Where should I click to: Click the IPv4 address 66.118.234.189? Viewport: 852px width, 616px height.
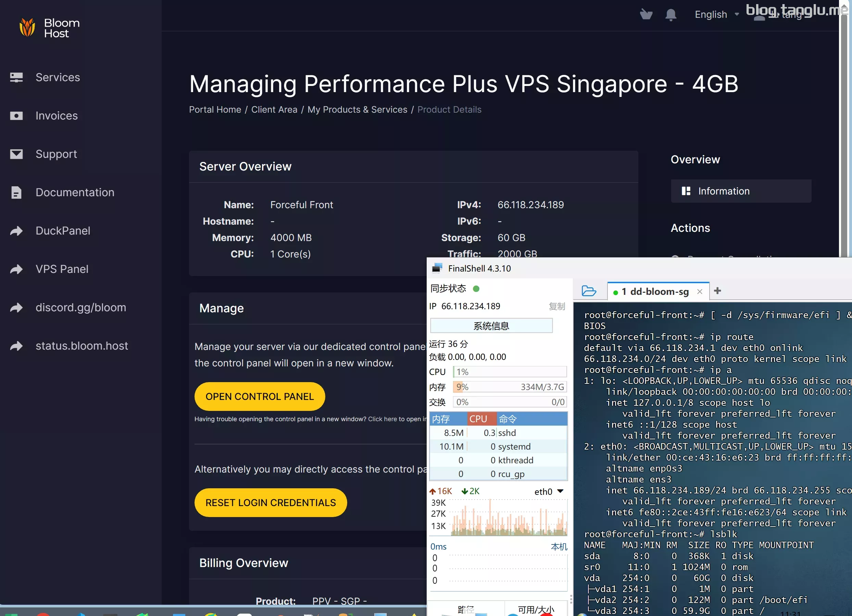[x=530, y=205]
